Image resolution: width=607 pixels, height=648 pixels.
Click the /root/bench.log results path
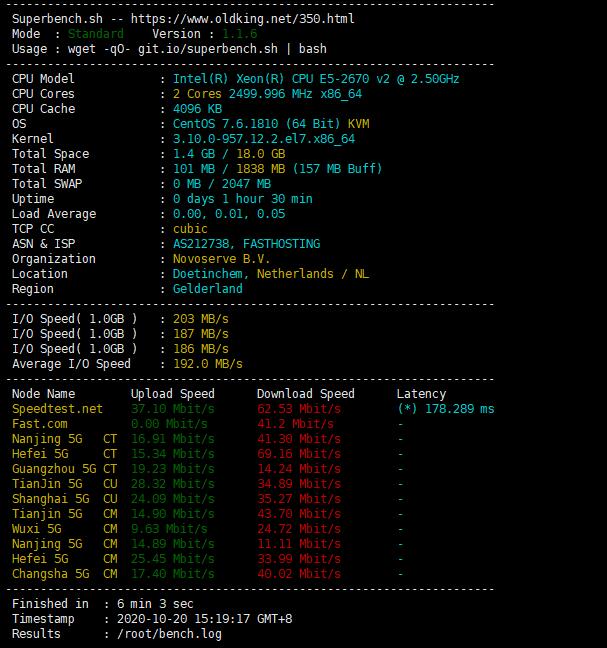click(x=169, y=634)
